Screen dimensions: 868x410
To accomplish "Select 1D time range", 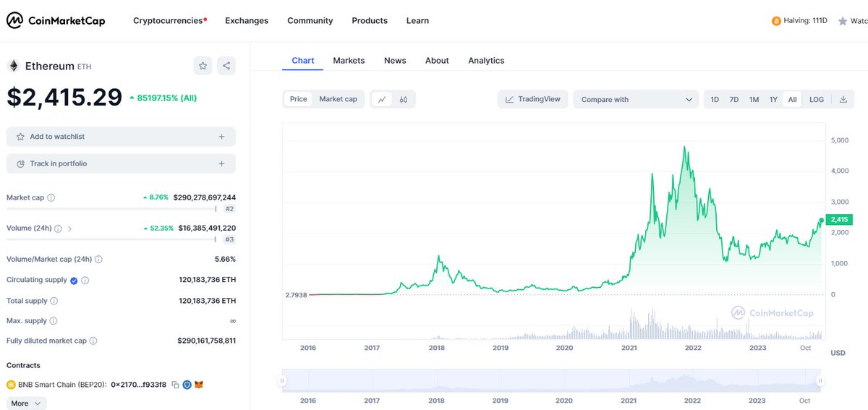I will coord(715,99).
